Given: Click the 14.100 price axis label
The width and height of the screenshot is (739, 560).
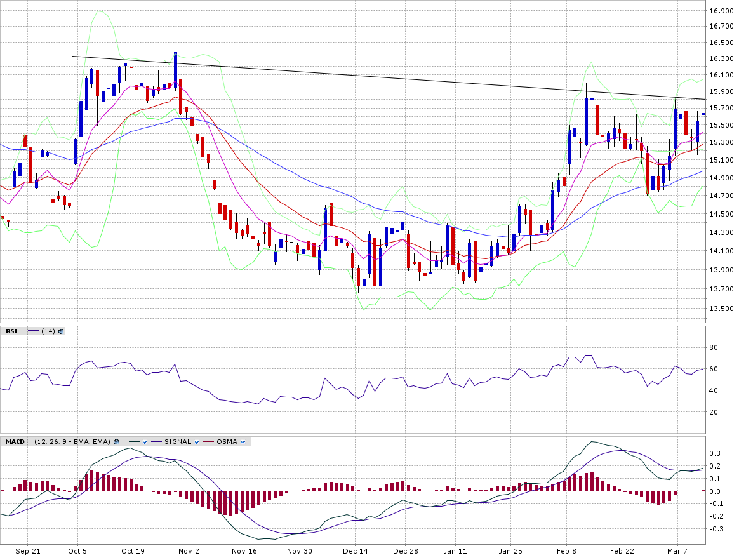Looking at the screenshot, I should click(x=721, y=251).
